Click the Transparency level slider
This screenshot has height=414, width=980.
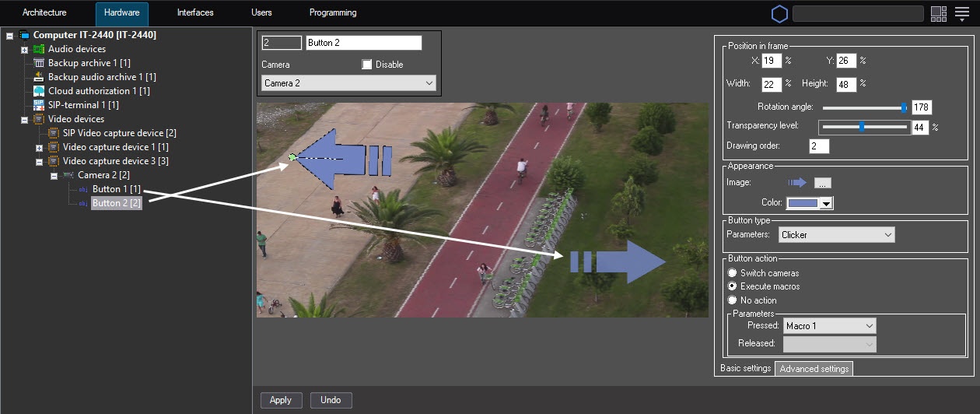coord(864,127)
